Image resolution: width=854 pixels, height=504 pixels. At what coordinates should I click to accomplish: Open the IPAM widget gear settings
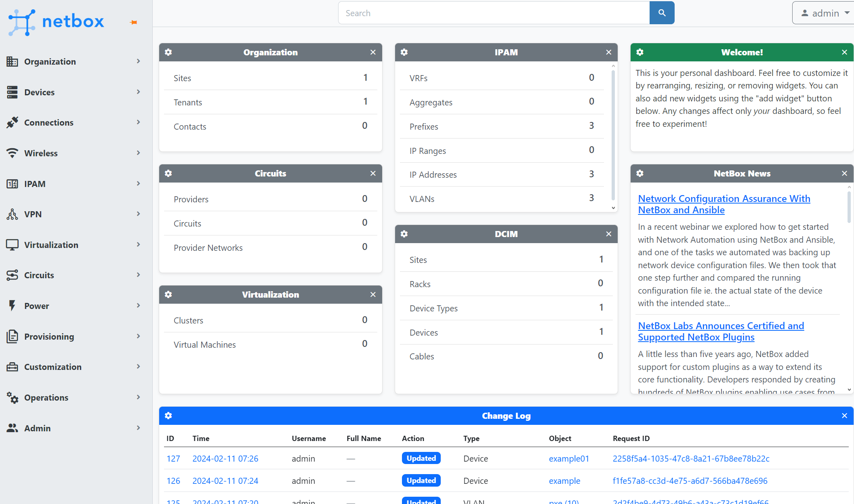[404, 52]
